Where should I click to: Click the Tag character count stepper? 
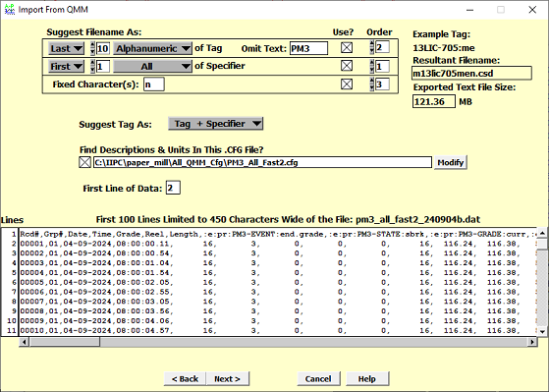(92, 48)
